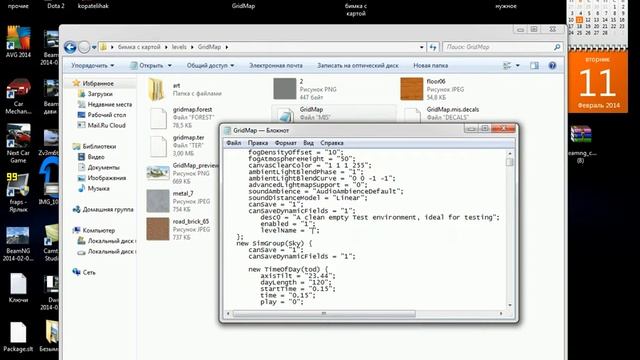Open the Файл menu in Notepad

click(233, 143)
